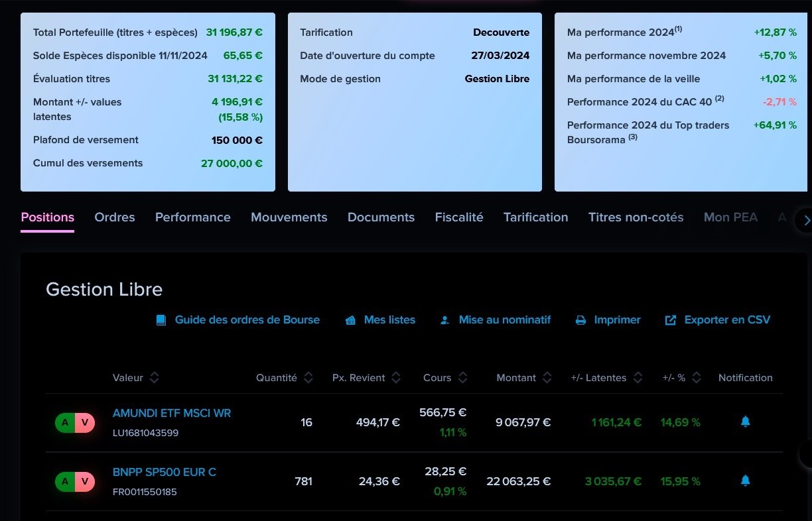Click total portfolio value 31 196,87 €
The height and width of the screenshot is (521, 812).
[x=234, y=32]
